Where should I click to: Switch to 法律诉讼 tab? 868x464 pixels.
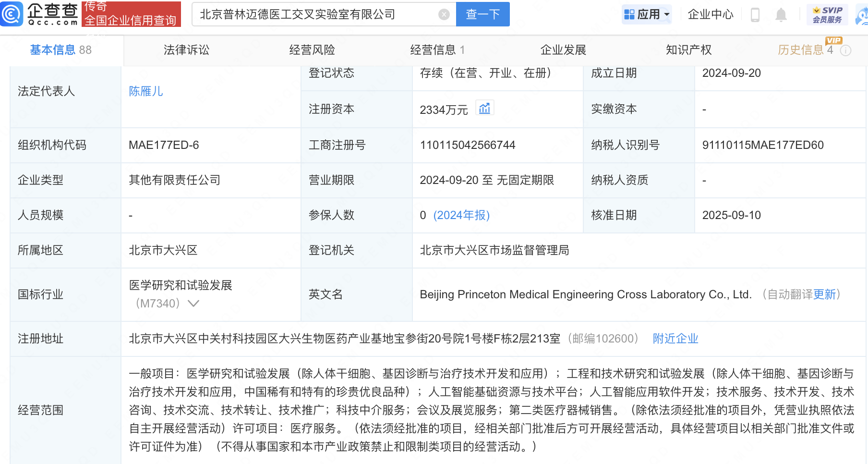[186, 50]
